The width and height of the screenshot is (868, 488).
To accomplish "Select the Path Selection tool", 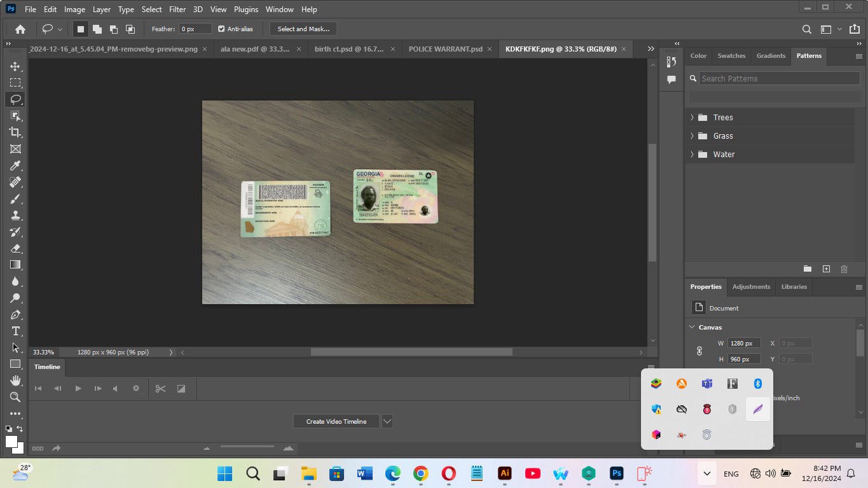I will click(15, 347).
